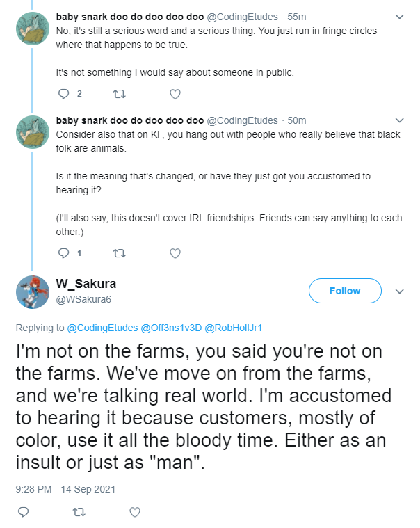Retweet the 55m CodingEtudes tweet
The image size is (420, 528).
coord(119,94)
